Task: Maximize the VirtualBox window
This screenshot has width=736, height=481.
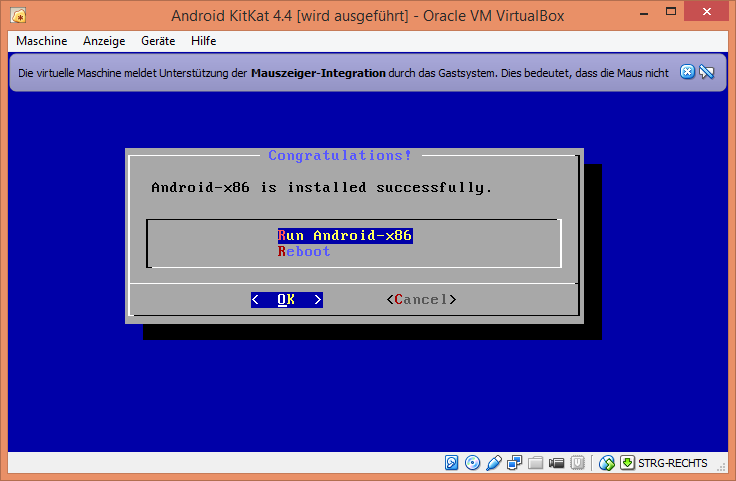Action: click(671, 13)
